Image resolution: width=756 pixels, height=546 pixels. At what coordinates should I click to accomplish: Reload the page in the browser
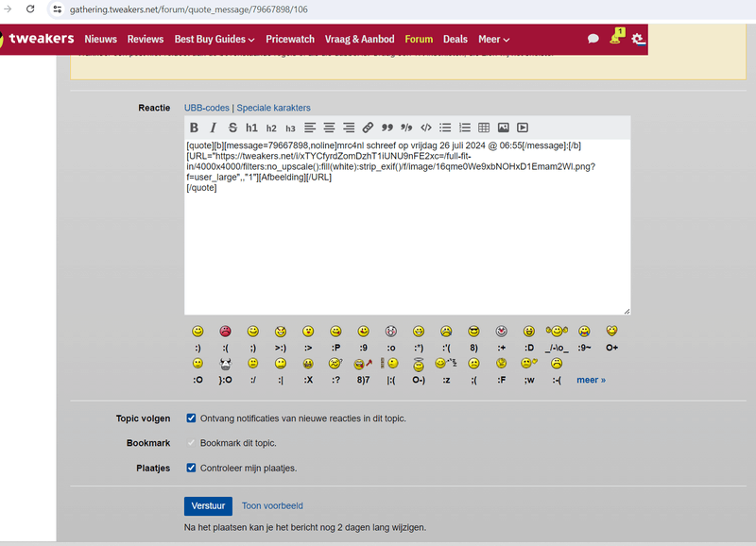click(30, 9)
